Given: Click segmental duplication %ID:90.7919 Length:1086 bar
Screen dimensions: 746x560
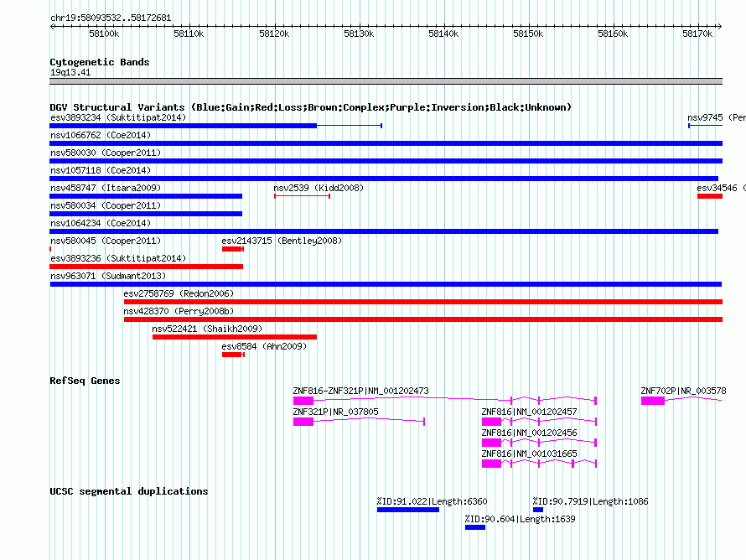Looking at the screenshot, I should pyautogui.click(x=537, y=510).
